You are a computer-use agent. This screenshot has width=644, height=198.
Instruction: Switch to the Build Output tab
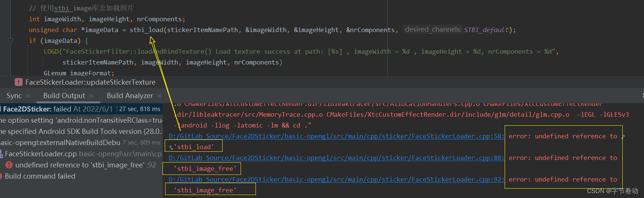pyautogui.click(x=64, y=96)
